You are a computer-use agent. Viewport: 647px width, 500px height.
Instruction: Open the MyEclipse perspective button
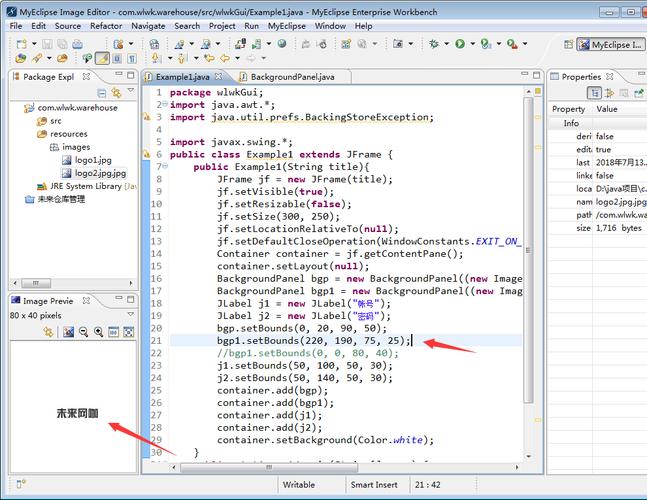[x=610, y=44]
